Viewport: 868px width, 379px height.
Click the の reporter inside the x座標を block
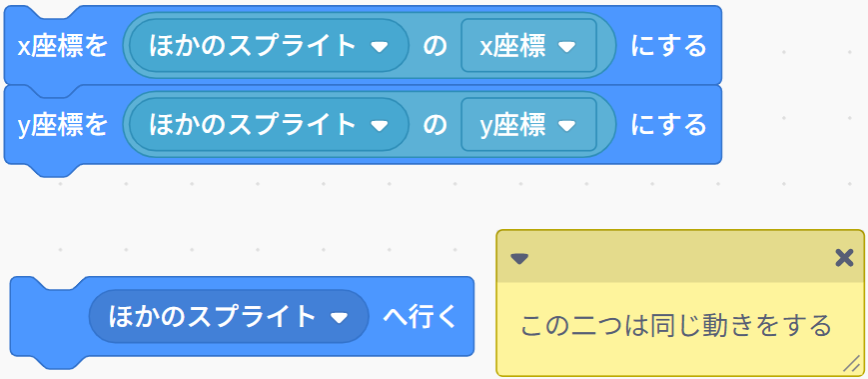pos(434,46)
